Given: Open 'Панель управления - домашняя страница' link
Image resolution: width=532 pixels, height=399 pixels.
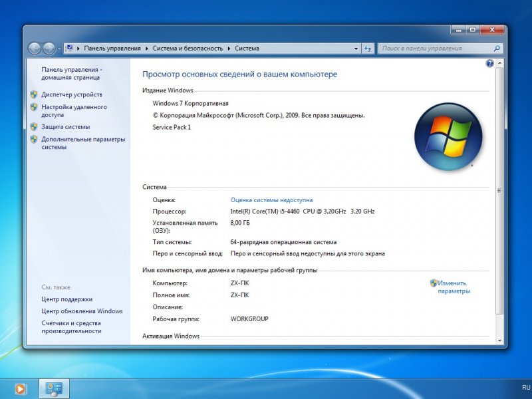Looking at the screenshot, I should 72,73.
